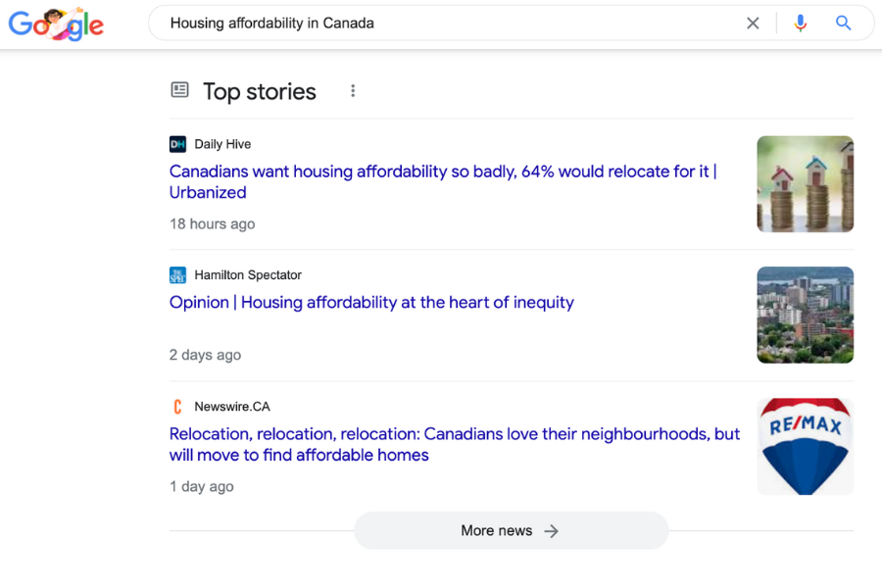Click the Hamilton Spectator source name
Viewport: 882px width, 588px height.
[248, 275]
